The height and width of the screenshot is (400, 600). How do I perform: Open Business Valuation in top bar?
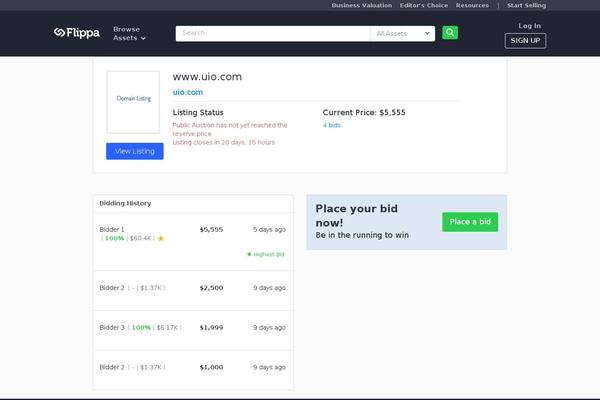click(362, 5)
